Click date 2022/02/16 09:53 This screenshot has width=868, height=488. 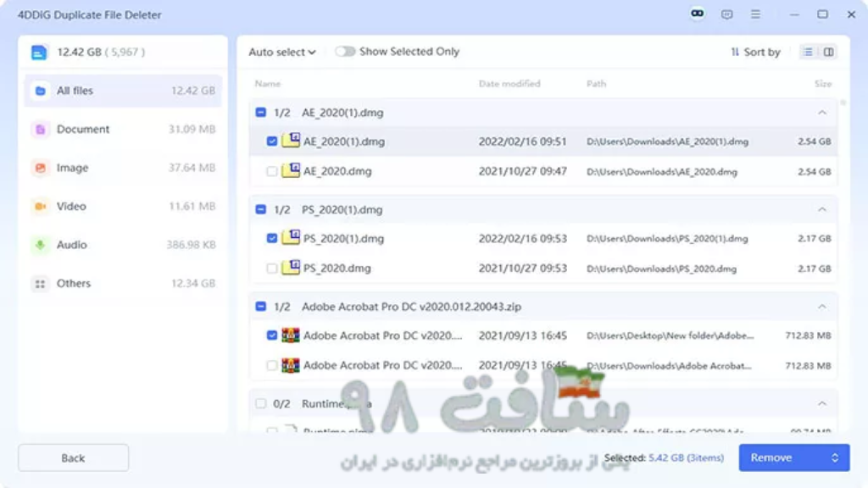click(x=522, y=238)
